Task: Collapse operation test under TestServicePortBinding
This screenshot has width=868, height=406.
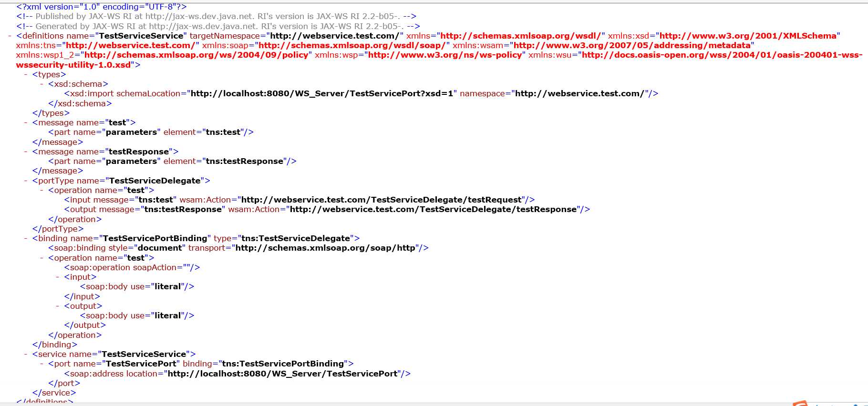Action: [x=42, y=258]
